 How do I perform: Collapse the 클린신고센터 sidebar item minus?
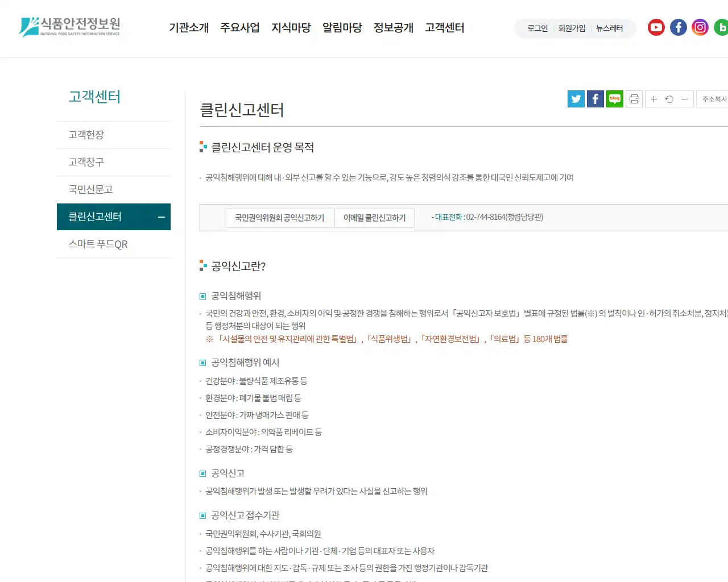coord(162,217)
